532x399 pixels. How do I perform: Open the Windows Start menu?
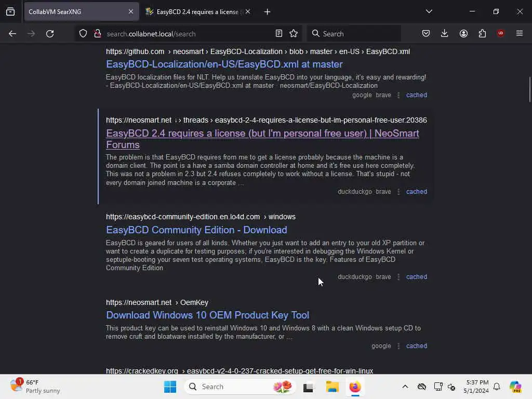tap(170, 387)
